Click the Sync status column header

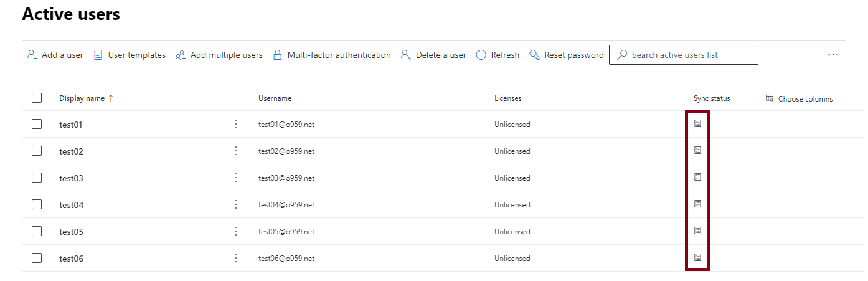(x=712, y=98)
